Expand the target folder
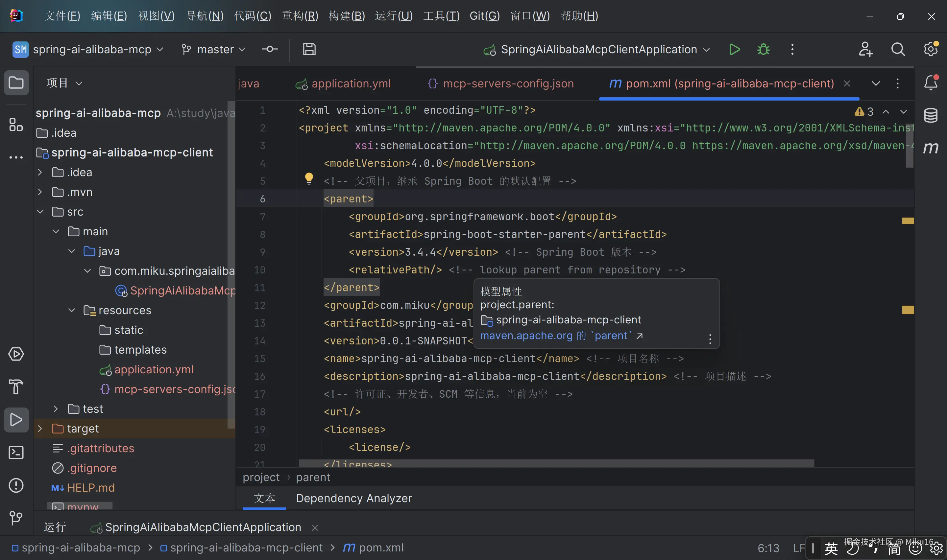 pos(40,429)
